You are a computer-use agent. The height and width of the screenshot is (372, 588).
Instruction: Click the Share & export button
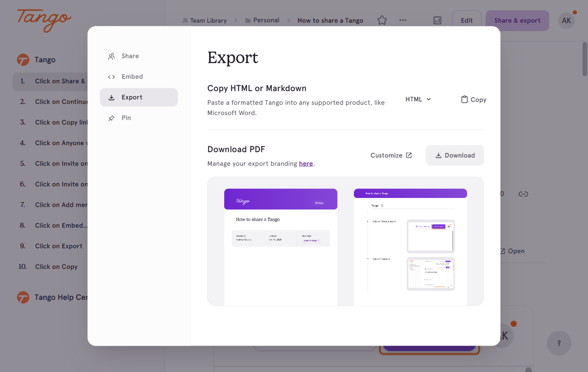517,21
